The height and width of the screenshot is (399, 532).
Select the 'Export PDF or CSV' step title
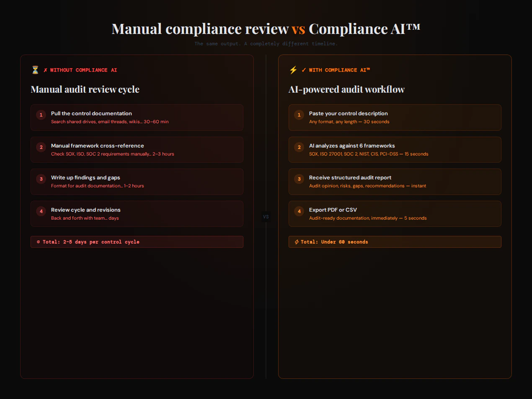tap(333, 210)
